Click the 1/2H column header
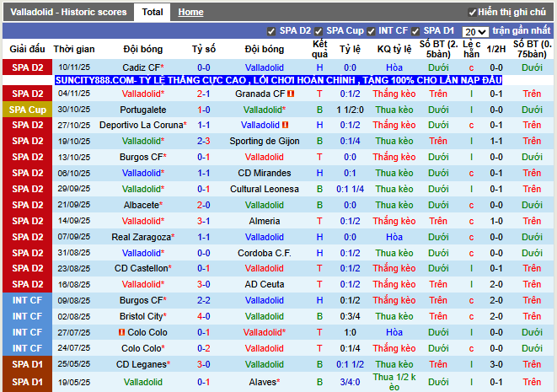 495,49
